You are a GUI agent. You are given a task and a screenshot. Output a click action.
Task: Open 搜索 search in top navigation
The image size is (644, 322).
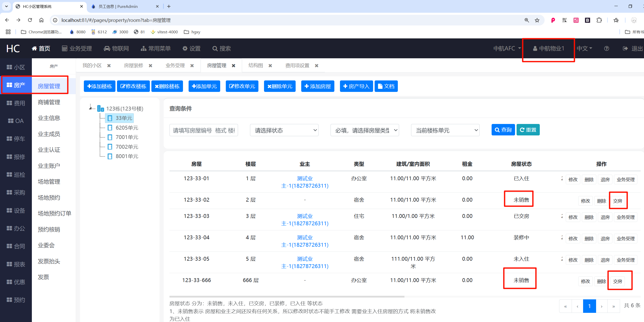pyautogui.click(x=222, y=48)
